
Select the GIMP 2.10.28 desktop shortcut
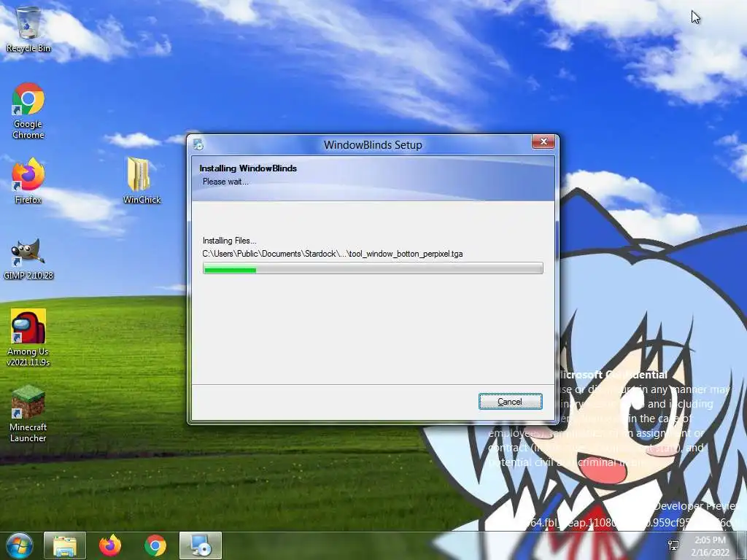(28, 259)
